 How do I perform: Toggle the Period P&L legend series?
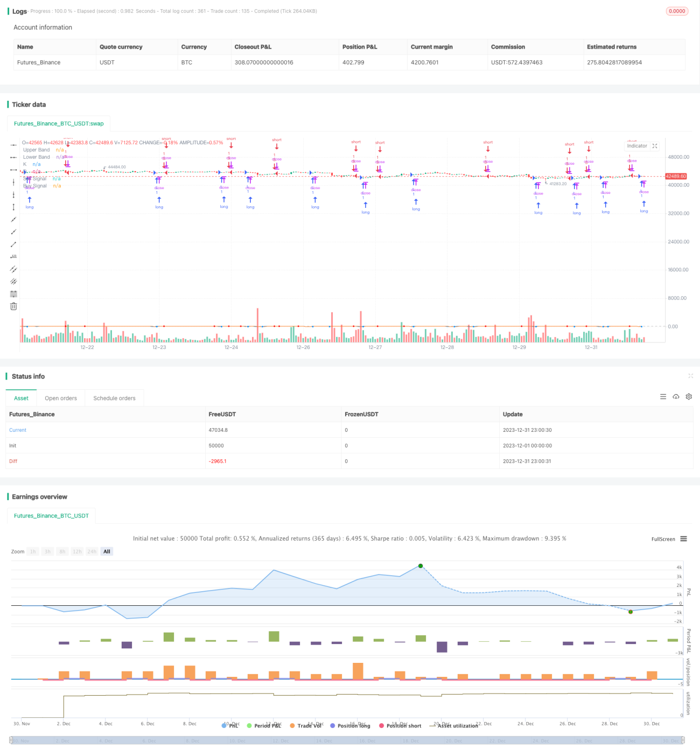coord(264,725)
